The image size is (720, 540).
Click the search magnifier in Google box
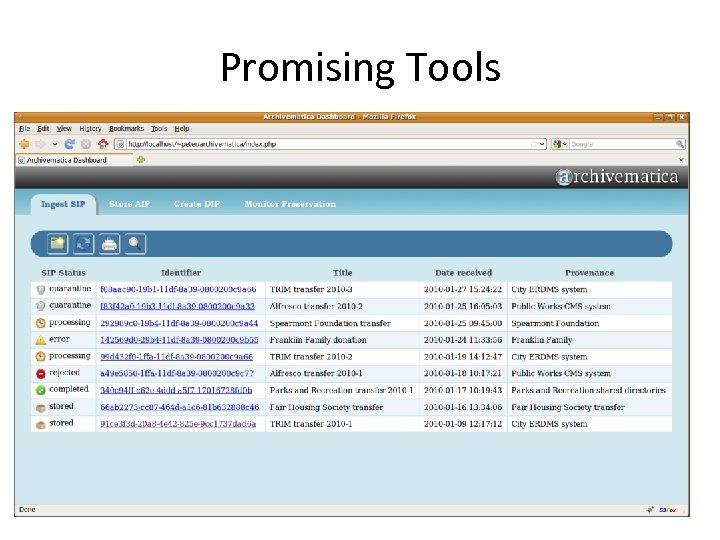680,144
